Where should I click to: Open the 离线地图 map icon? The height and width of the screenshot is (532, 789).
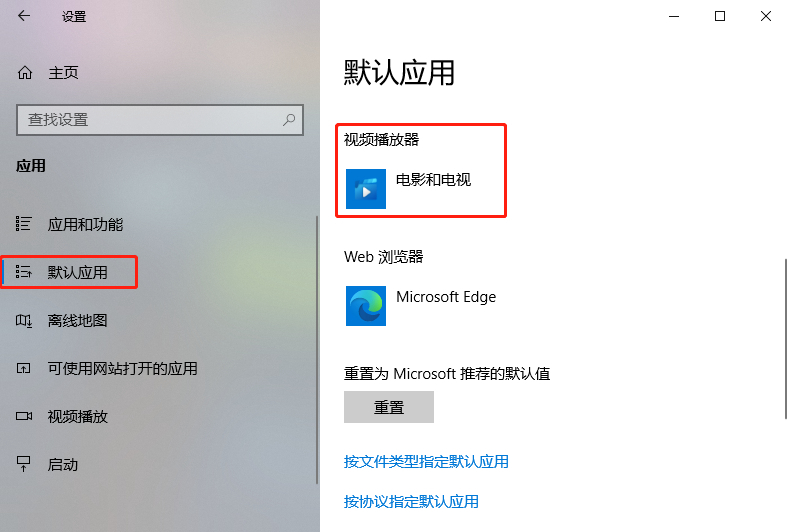point(24,321)
